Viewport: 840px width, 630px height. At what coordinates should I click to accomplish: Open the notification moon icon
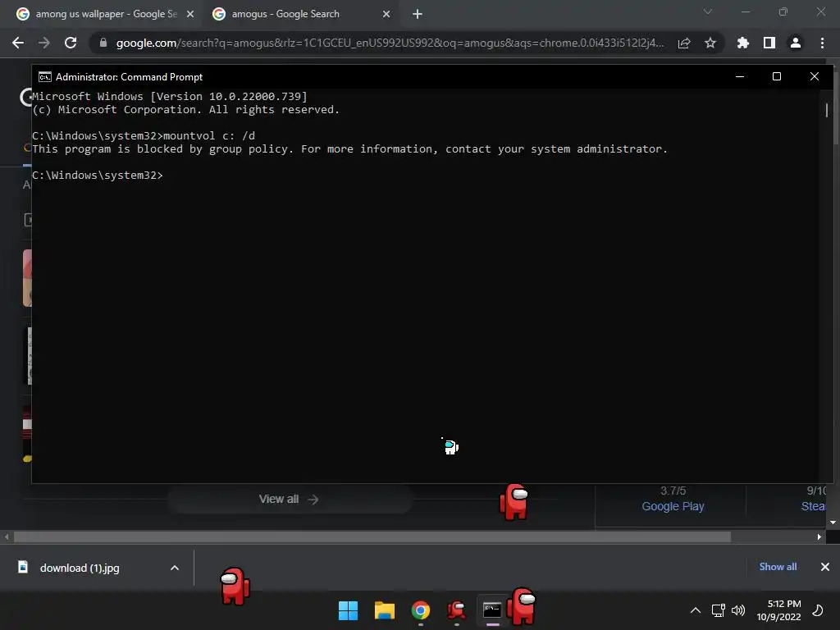point(818,610)
